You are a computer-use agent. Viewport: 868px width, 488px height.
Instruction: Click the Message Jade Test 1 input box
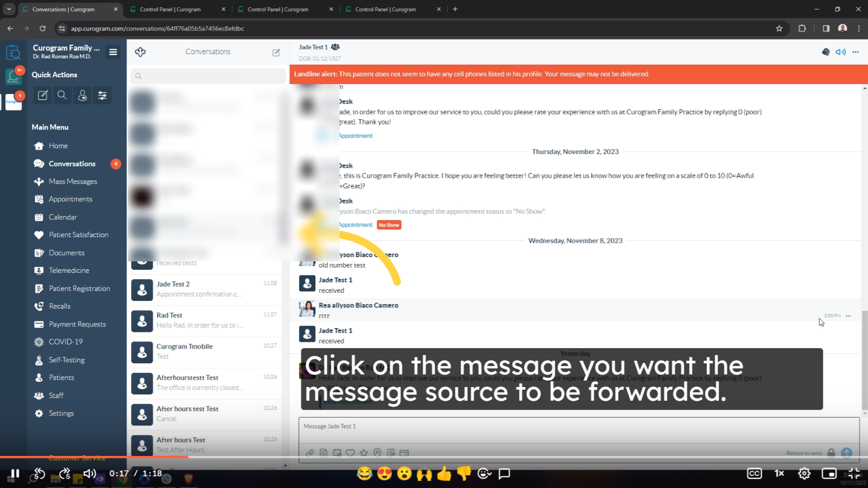pyautogui.click(x=578, y=430)
